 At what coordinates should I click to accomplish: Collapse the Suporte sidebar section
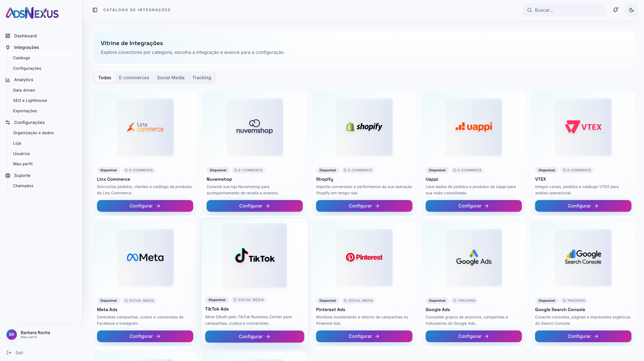(x=41, y=175)
